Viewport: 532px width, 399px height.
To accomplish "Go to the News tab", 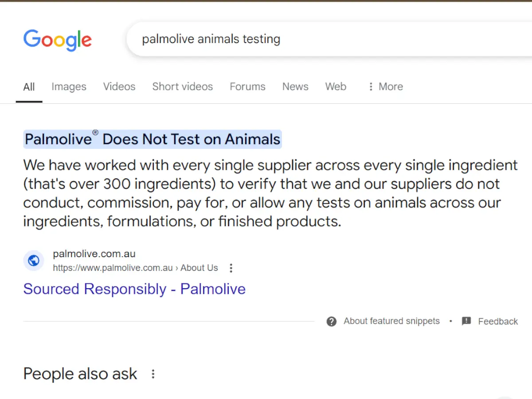I will click(295, 86).
